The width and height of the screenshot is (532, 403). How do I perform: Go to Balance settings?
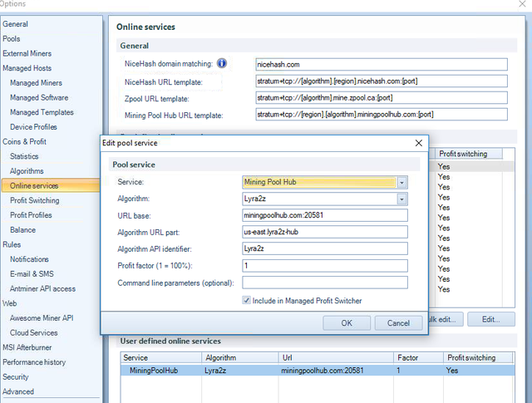(22, 230)
